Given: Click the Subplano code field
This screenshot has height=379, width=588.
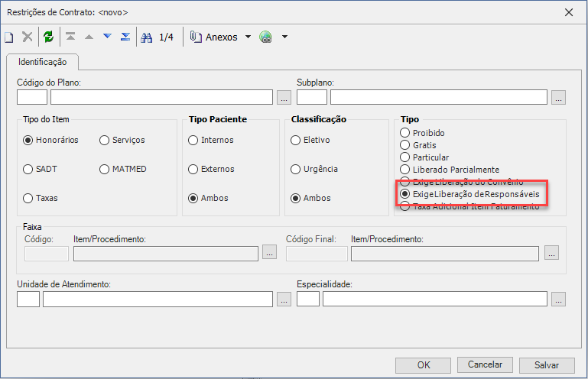Looking at the screenshot, I should 312,97.
